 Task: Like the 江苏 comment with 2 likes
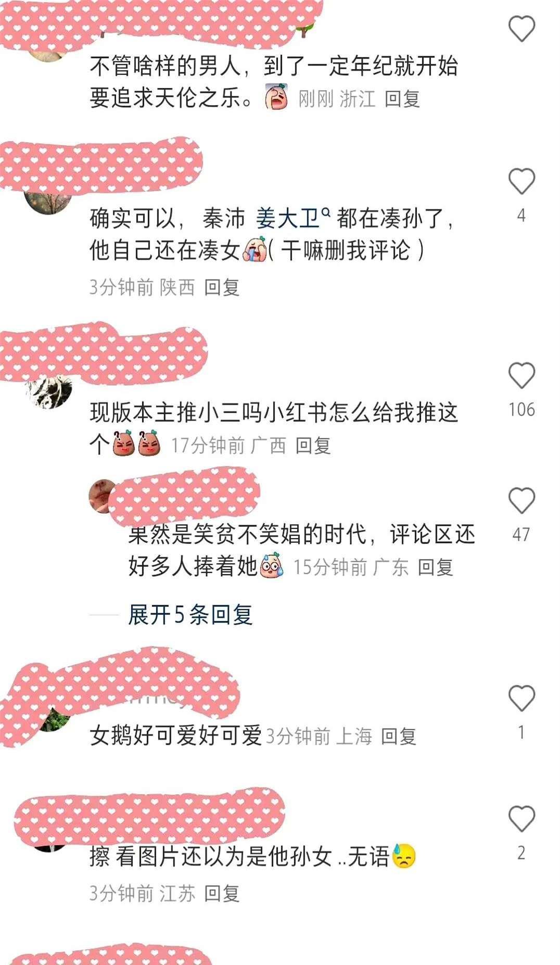click(521, 818)
